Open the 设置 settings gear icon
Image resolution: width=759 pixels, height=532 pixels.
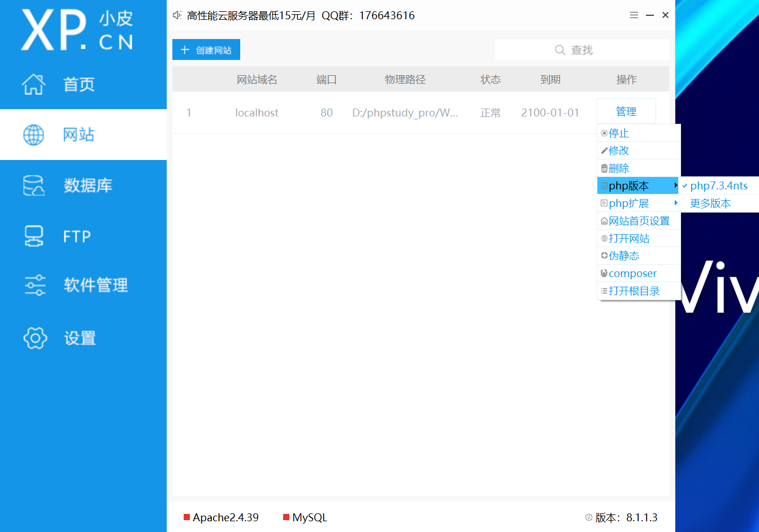pyautogui.click(x=34, y=338)
